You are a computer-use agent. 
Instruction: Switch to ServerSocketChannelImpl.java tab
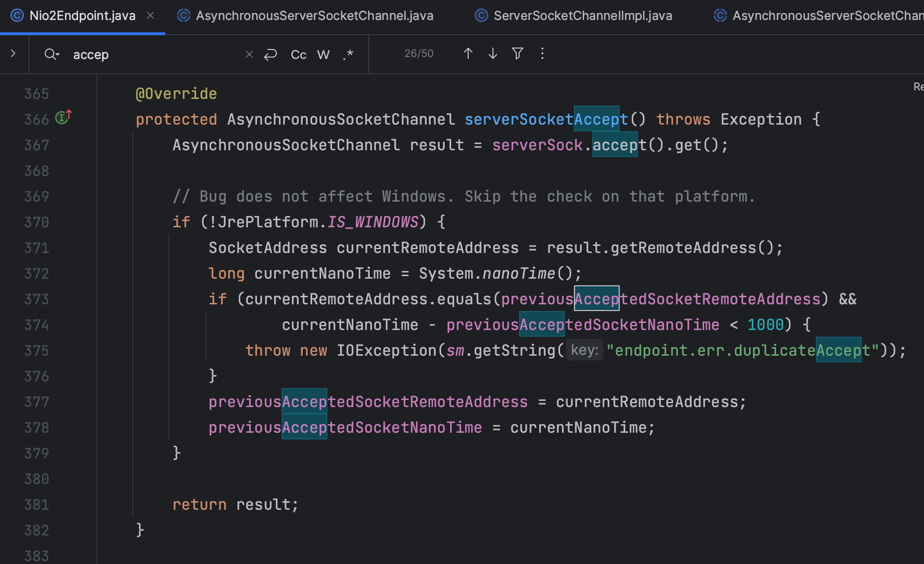582,16
